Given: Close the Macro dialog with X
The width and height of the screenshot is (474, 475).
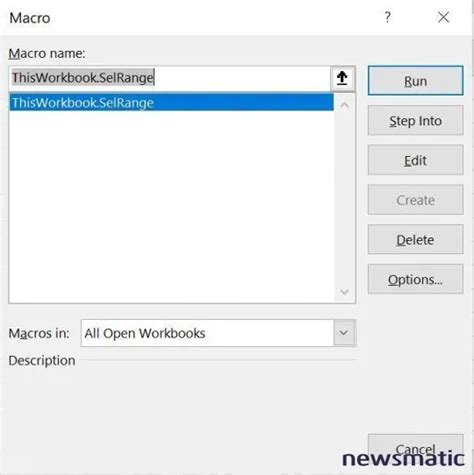Looking at the screenshot, I should coord(443,17).
